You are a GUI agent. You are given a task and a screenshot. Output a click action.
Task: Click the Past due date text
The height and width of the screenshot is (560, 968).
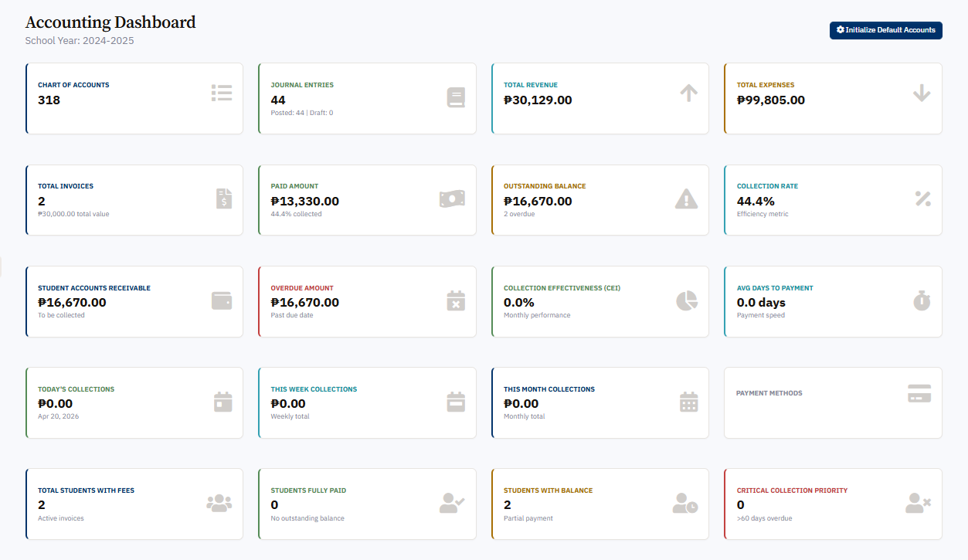292,315
